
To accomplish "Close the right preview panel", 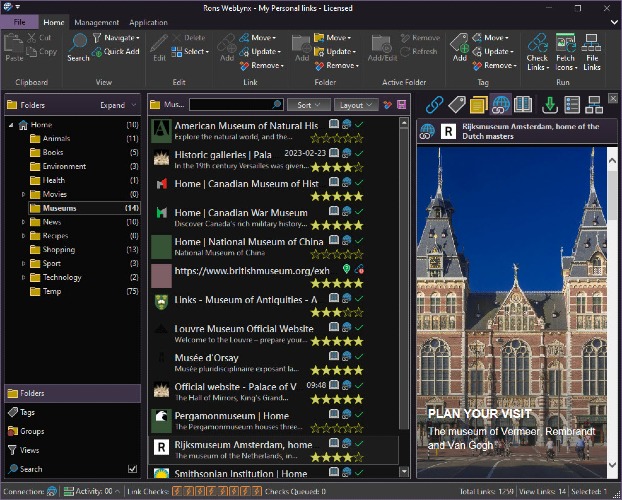I will pos(613,98).
